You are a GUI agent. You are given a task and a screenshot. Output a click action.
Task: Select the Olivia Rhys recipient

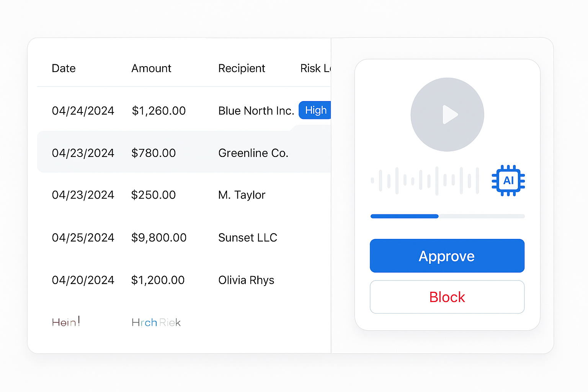click(x=246, y=280)
